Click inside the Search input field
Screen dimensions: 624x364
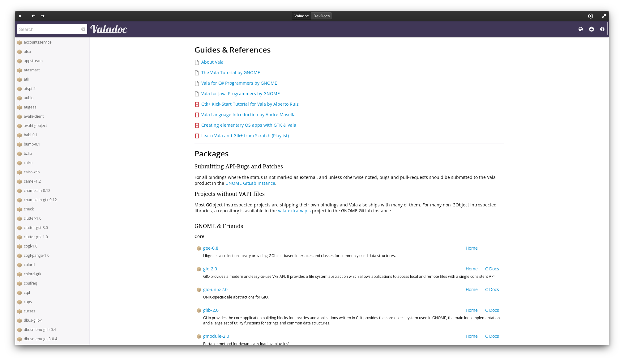coord(46,29)
